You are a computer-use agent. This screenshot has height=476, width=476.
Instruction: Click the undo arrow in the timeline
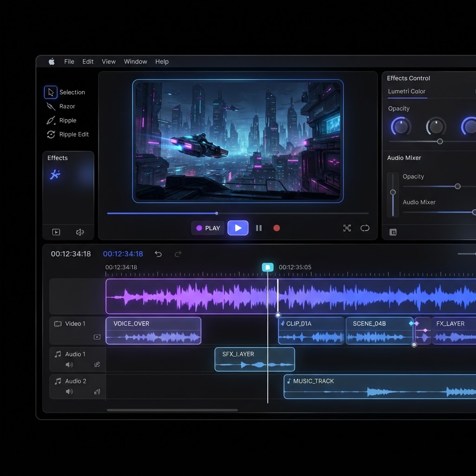click(158, 254)
